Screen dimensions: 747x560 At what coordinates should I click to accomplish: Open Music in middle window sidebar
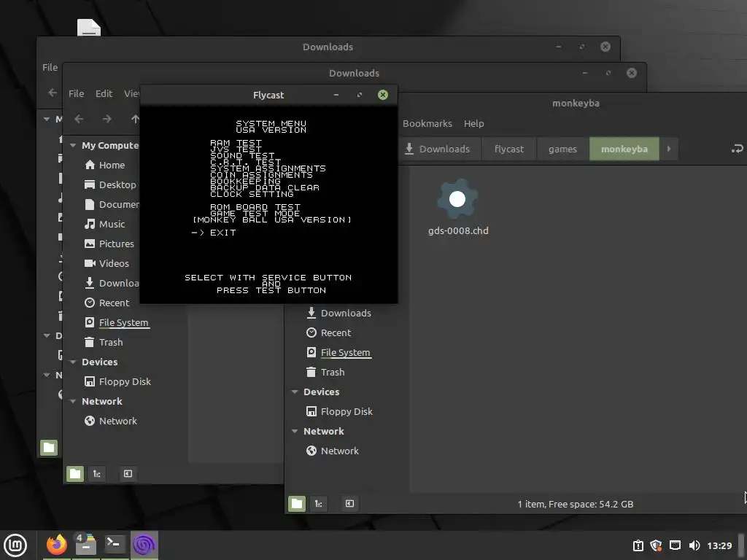pyautogui.click(x=104, y=225)
